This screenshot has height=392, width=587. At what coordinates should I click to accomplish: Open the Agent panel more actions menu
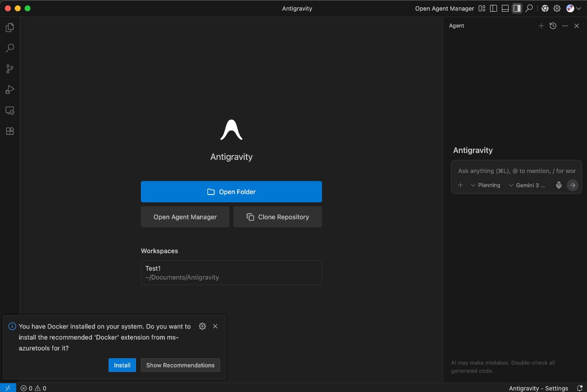(x=564, y=26)
